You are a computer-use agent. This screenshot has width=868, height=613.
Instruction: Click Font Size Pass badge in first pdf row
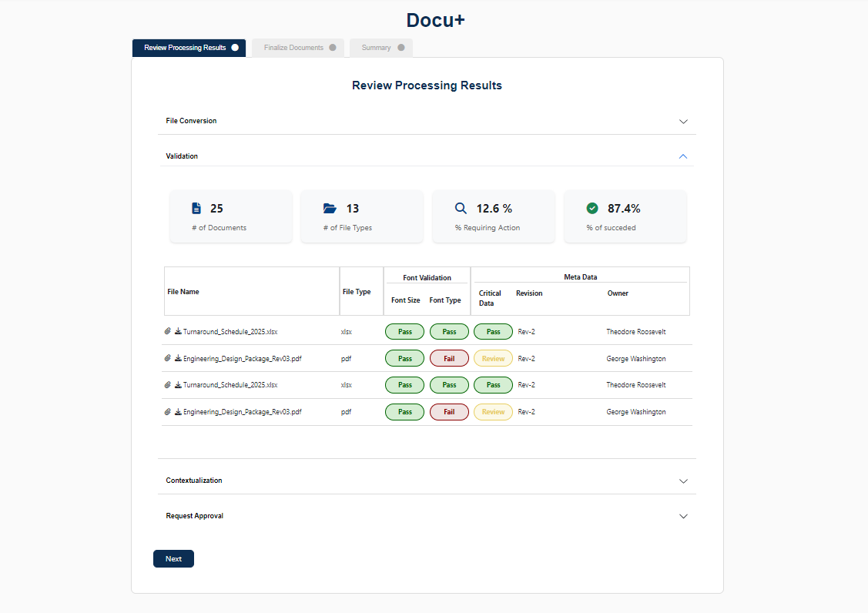pyautogui.click(x=404, y=358)
